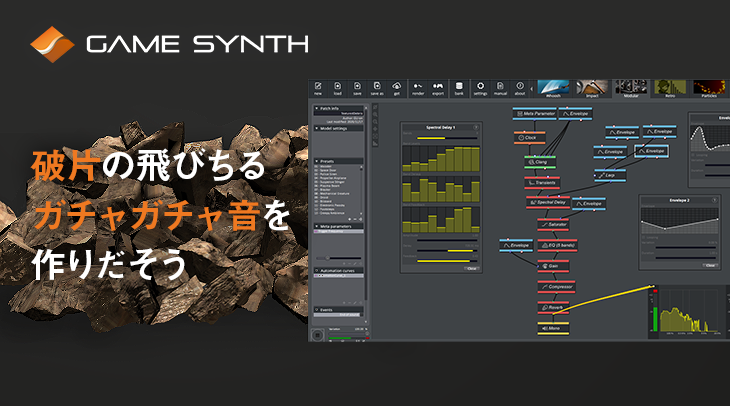Click the export gamepad icon
730x406 pixels.
438,86
